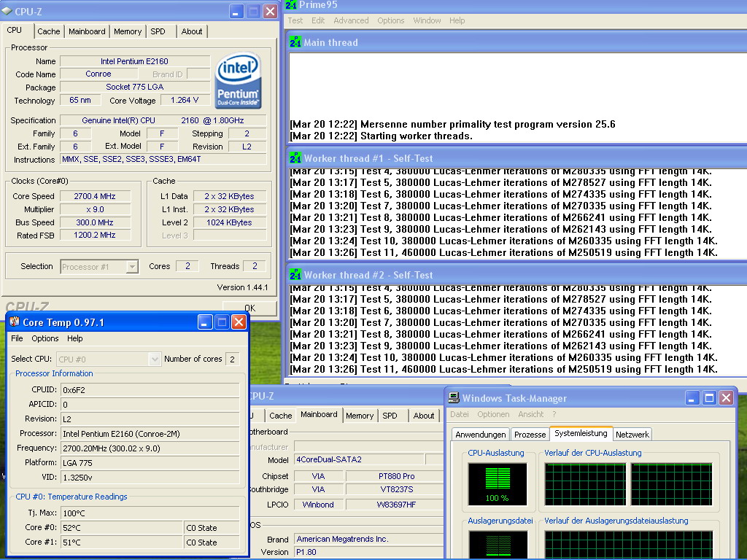
Task: Select the Prozesse tab in Task Manager
Action: pos(530,435)
